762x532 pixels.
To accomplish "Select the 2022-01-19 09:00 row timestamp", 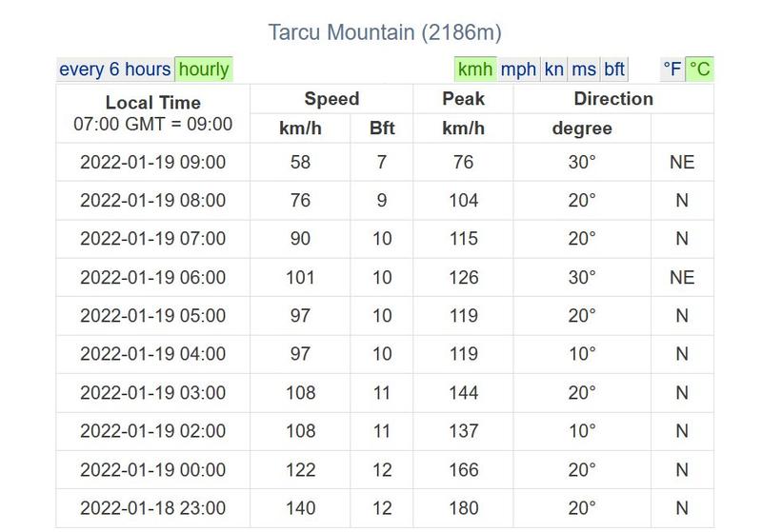I will tap(152, 163).
